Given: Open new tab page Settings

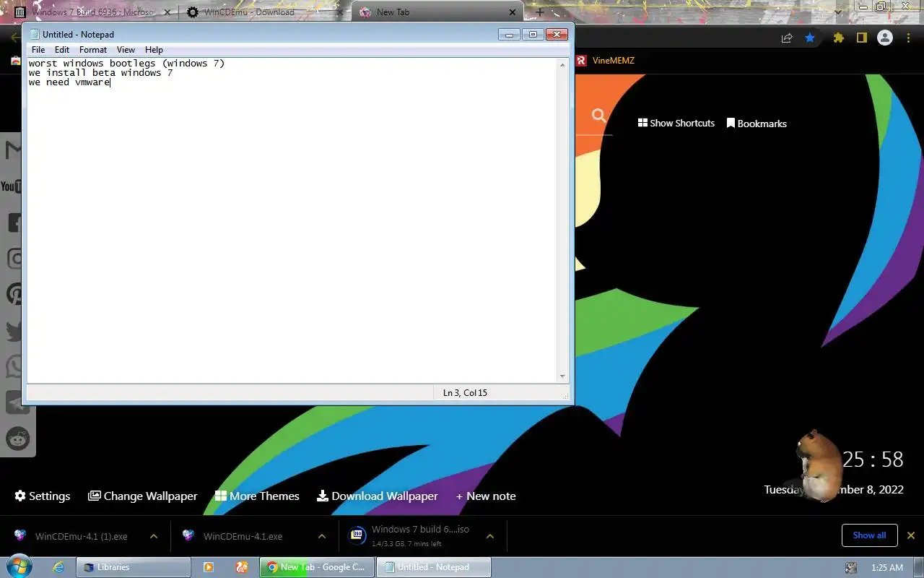Looking at the screenshot, I should tap(43, 496).
